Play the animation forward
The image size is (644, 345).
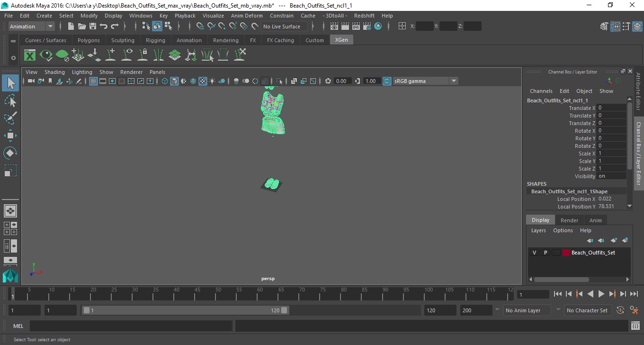coord(601,294)
